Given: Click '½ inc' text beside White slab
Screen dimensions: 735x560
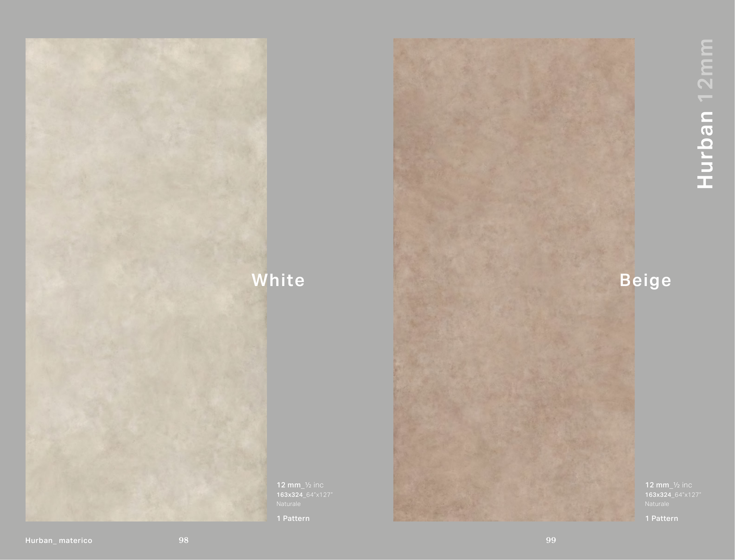Looking at the screenshot, I should click(314, 485).
